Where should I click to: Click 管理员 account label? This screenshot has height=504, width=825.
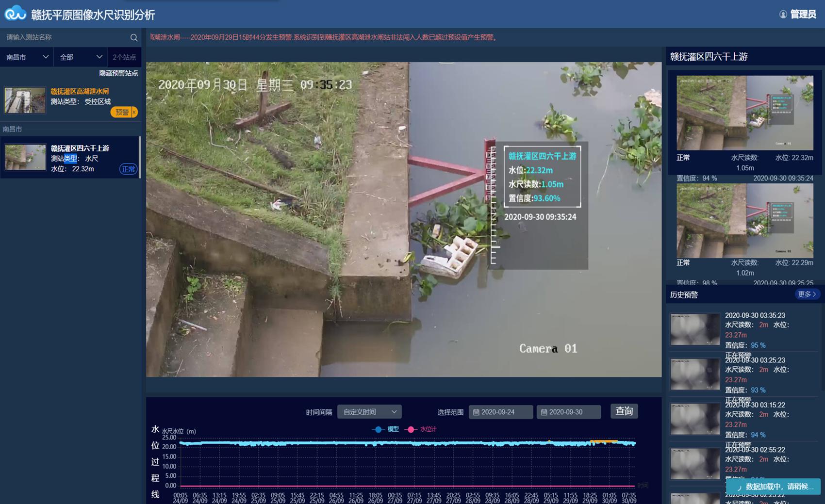(803, 15)
